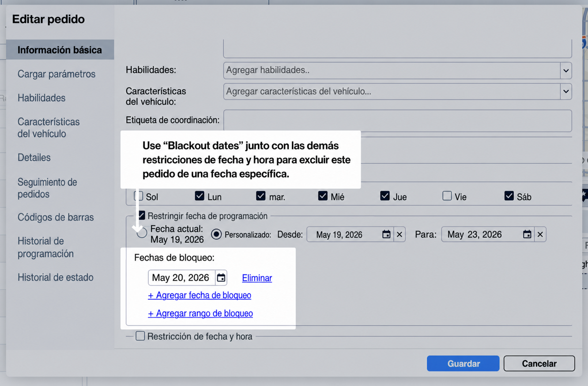Select the Fecha actual radio option
This screenshot has width=588, height=386.
click(x=142, y=233)
